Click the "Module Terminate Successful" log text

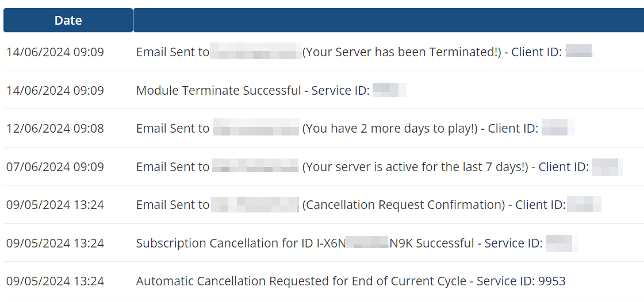pyautogui.click(x=218, y=91)
